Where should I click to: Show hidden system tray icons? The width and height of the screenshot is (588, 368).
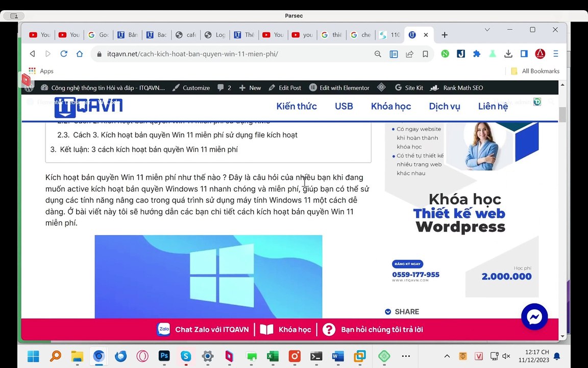click(447, 356)
